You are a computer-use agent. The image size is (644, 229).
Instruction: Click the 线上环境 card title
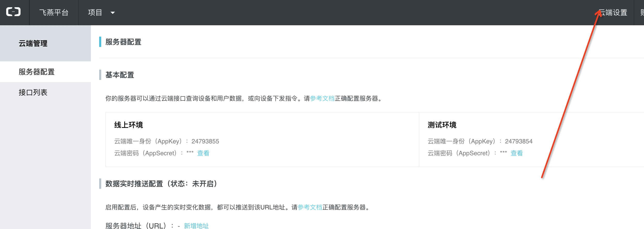point(129,125)
